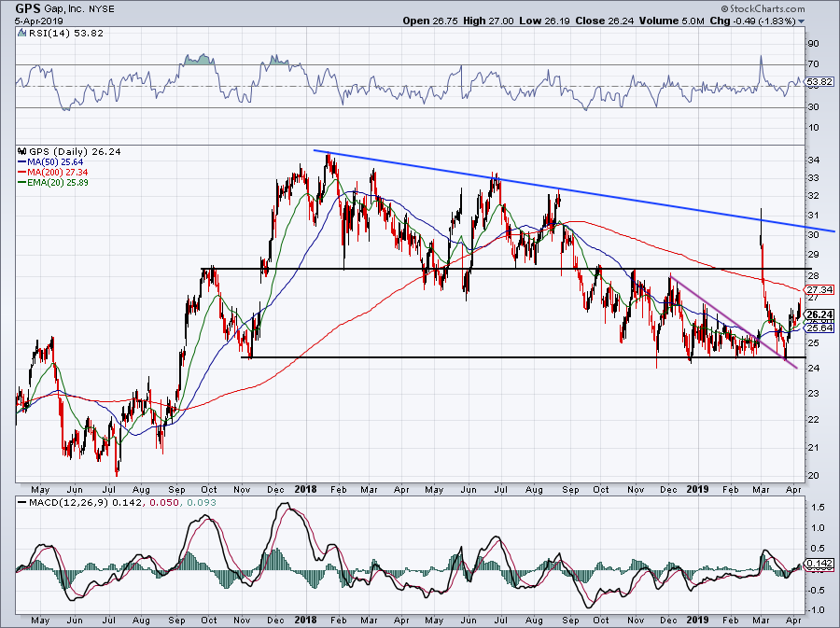Click the MA(50) blue legend line

[22, 161]
